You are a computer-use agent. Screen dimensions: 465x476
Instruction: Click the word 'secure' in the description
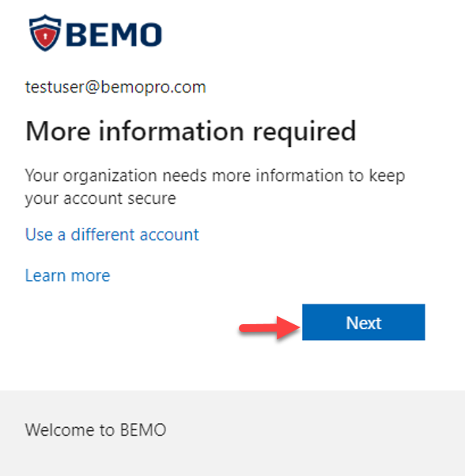click(x=152, y=198)
